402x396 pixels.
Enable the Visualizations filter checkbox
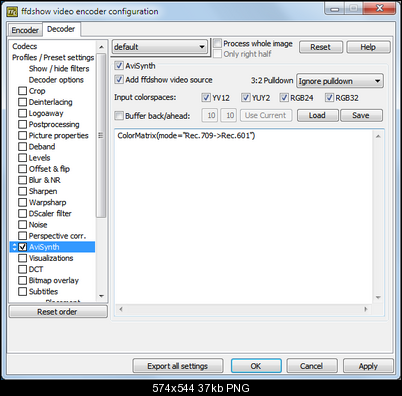click(22, 258)
